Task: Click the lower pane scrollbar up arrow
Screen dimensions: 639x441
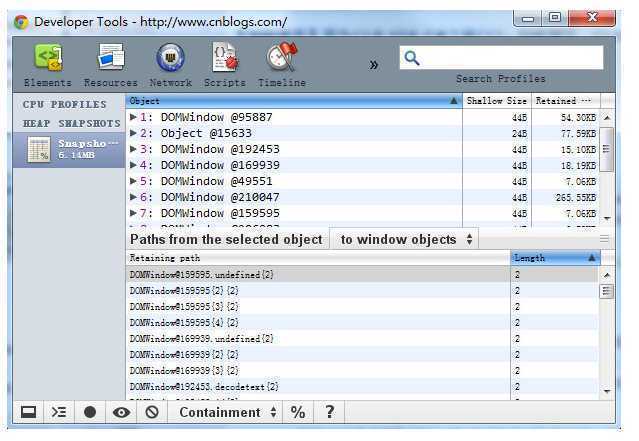Action: pos(607,275)
